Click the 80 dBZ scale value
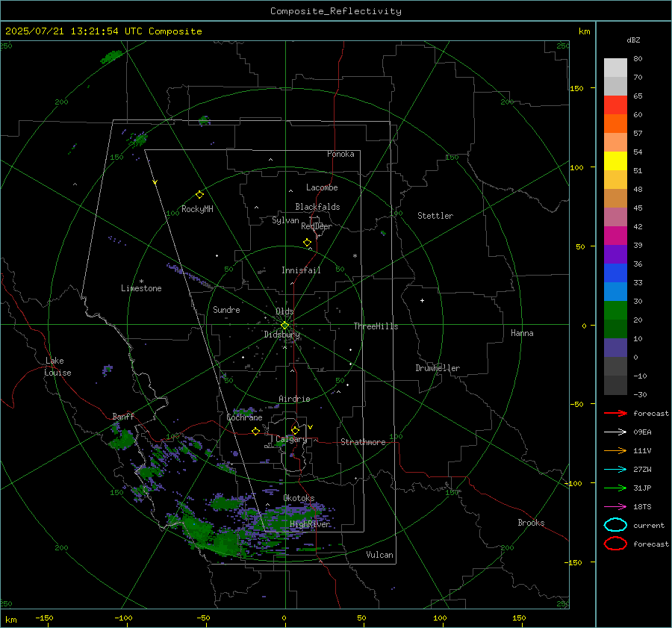 click(638, 59)
